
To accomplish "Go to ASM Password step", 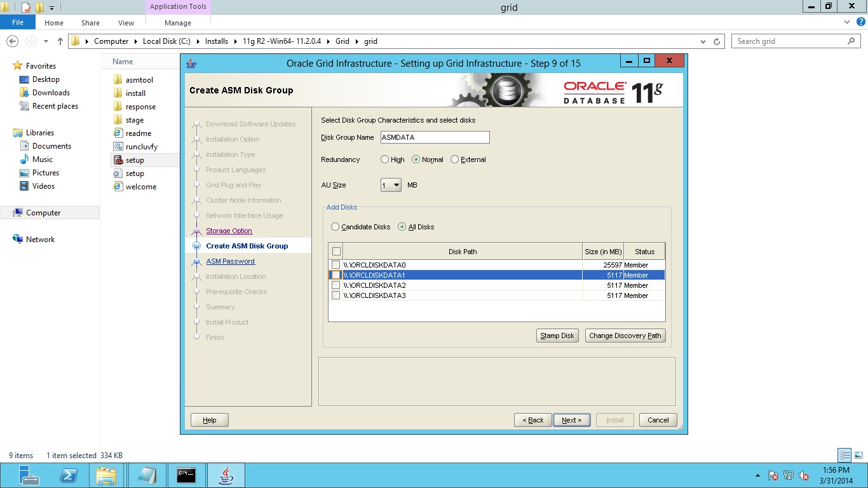I will (230, 261).
